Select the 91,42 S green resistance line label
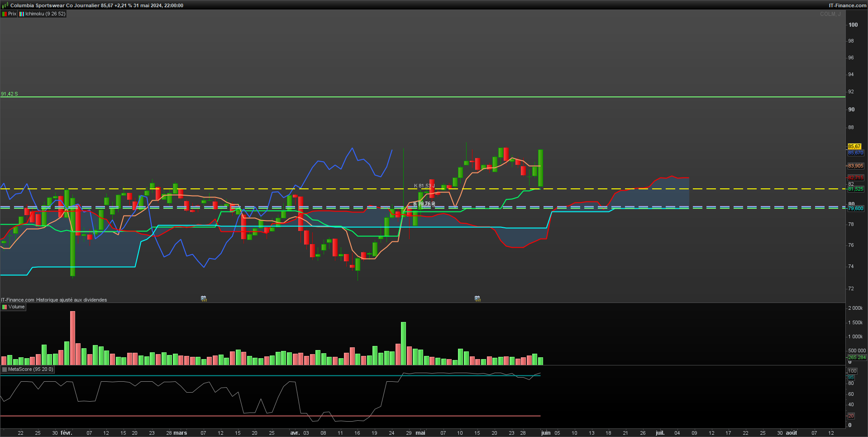868x437 pixels. tap(10, 94)
